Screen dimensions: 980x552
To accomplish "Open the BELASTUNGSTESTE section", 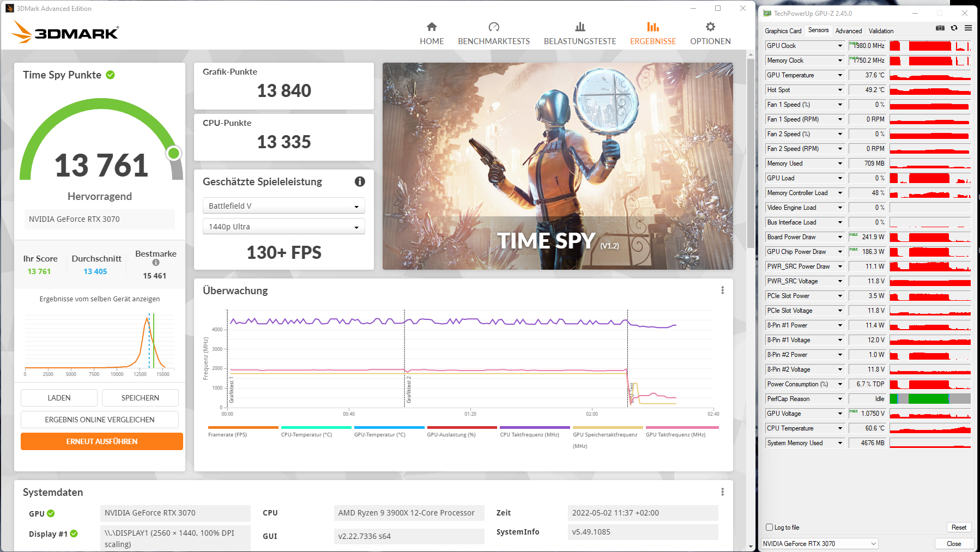I will coord(580,34).
